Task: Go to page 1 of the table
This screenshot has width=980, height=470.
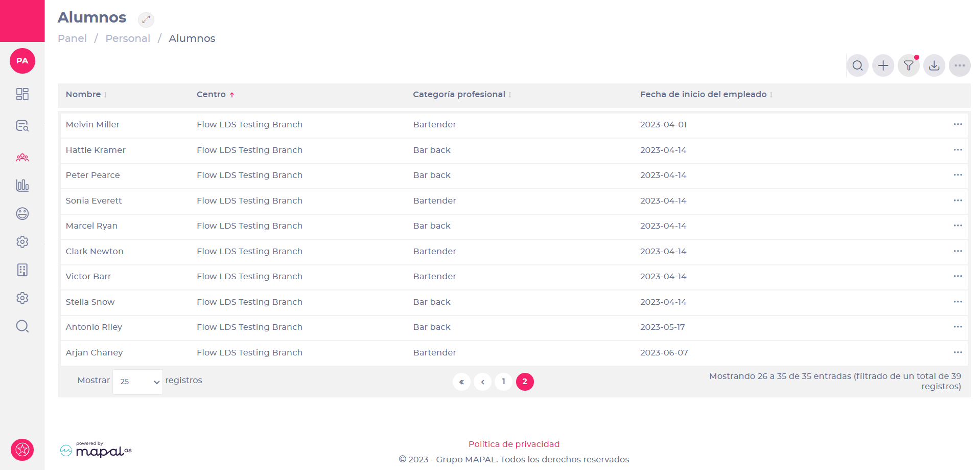Action: tap(503, 382)
